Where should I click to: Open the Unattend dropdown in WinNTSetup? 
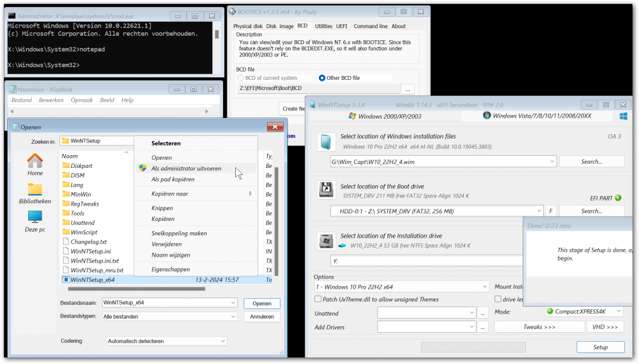tap(472, 313)
